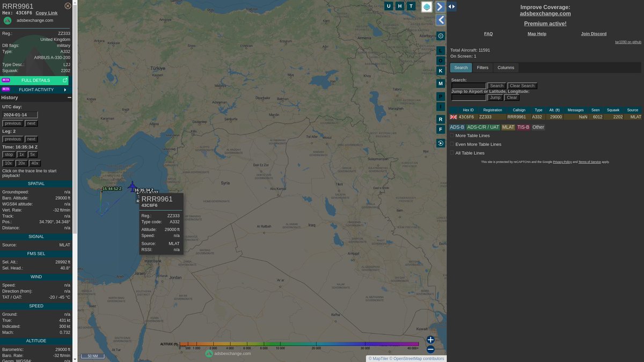Click the Jump to Airport input field

click(x=469, y=98)
